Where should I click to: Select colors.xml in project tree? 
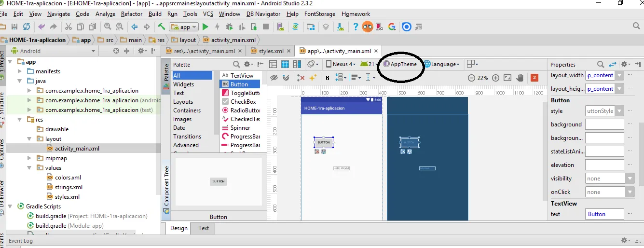point(65,178)
